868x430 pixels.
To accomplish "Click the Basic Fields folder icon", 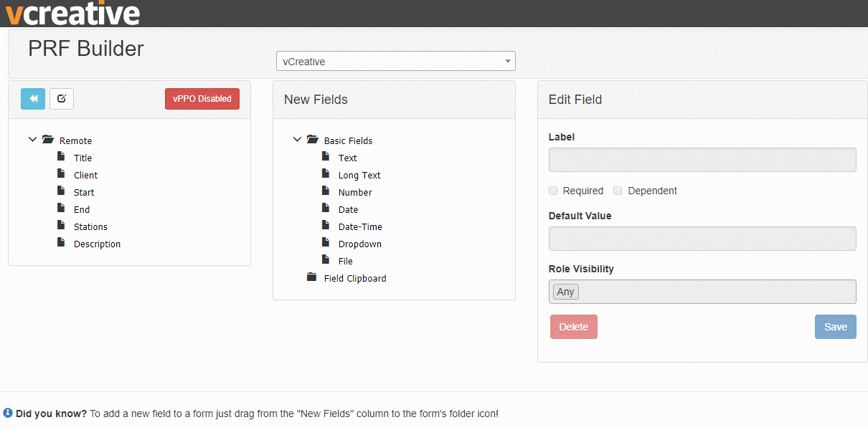I will pyautogui.click(x=313, y=140).
